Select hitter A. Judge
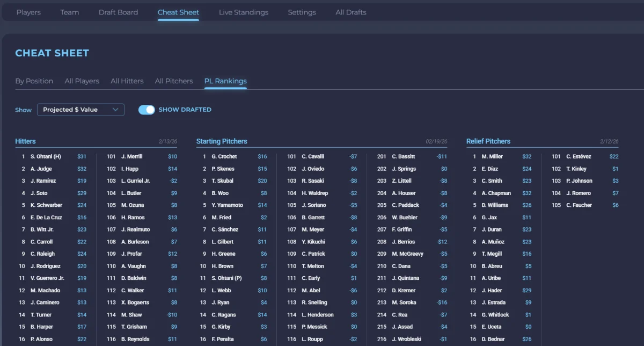The height and width of the screenshot is (346, 644). 41,169
